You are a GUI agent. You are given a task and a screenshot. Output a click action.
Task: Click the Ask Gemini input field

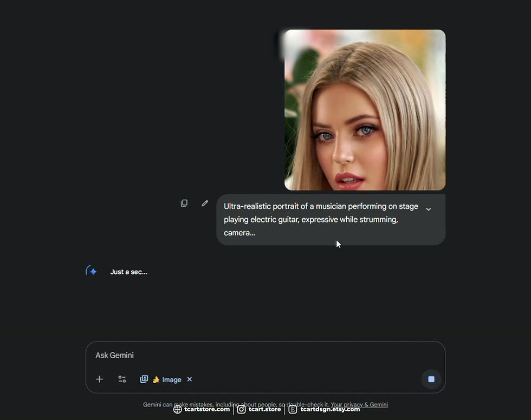(265, 355)
